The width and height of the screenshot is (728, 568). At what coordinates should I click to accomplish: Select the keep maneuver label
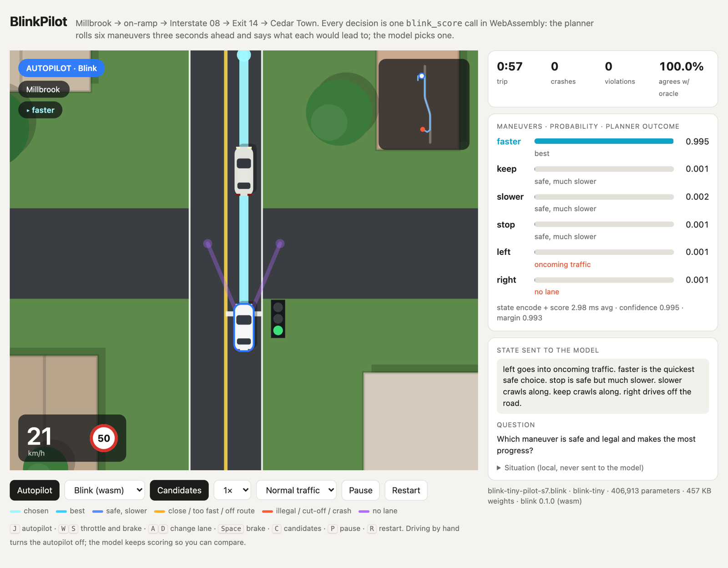(506, 169)
